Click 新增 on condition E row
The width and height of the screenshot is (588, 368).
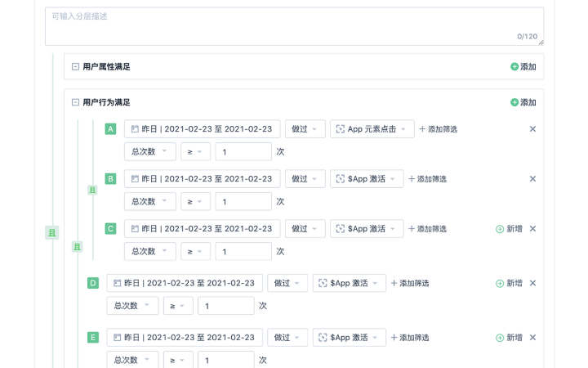click(509, 338)
